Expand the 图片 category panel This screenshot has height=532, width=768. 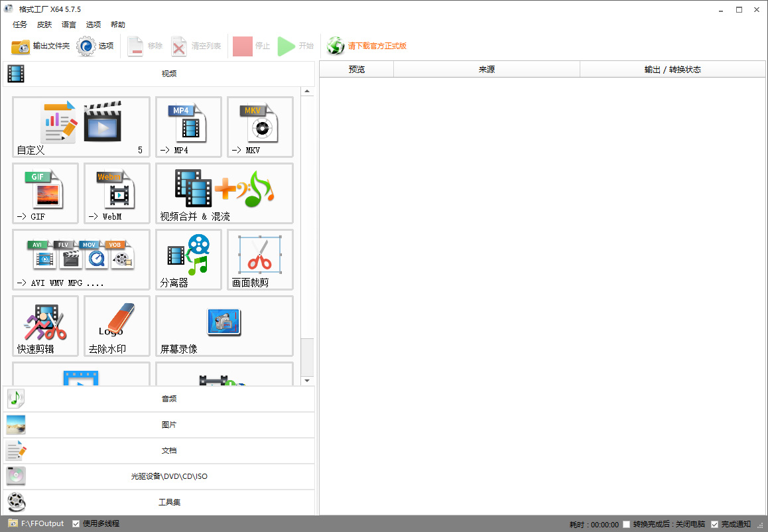(x=159, y=425)
